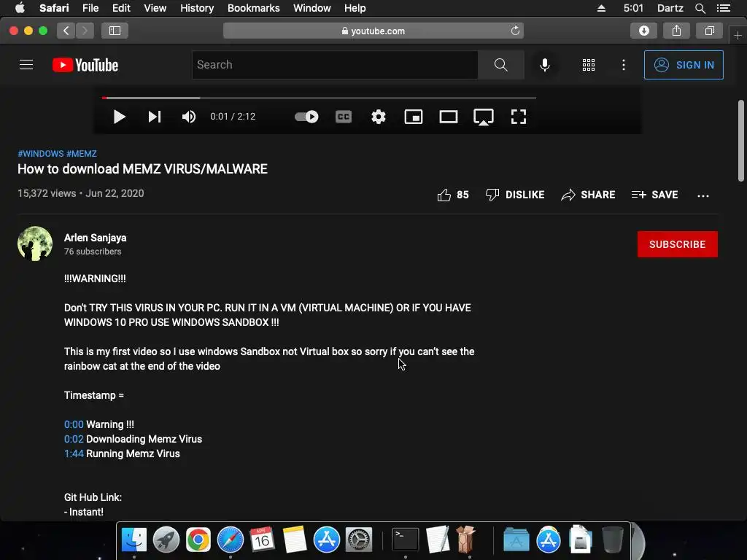The height and width of the screenshot is (560, 747).
Task: Open the Help menu
Action: click(x=355, y=8)
